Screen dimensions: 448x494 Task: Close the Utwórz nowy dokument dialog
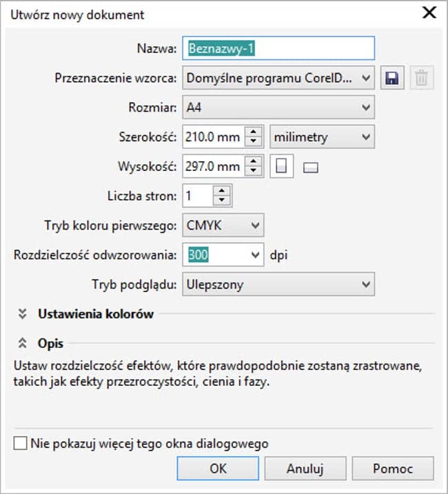(429, 13)
